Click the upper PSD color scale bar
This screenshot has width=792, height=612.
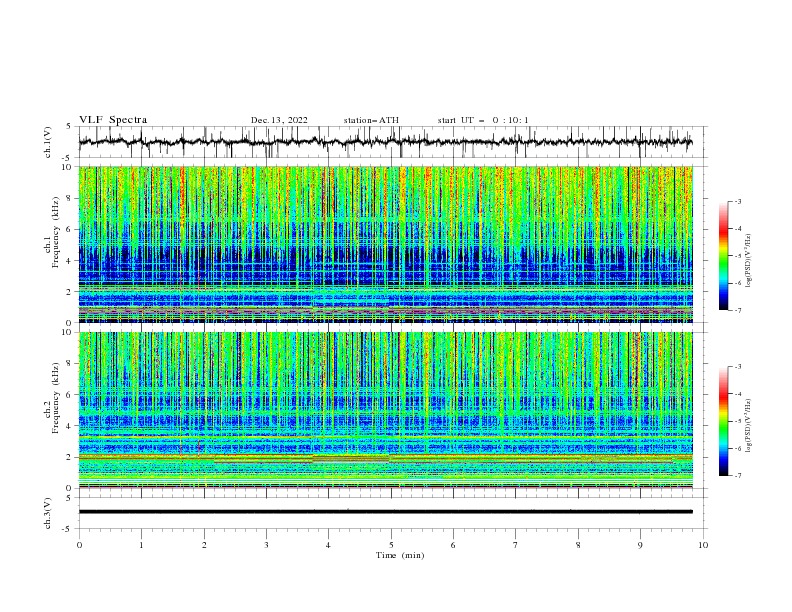pyautogui.click(x=724, y=256)
